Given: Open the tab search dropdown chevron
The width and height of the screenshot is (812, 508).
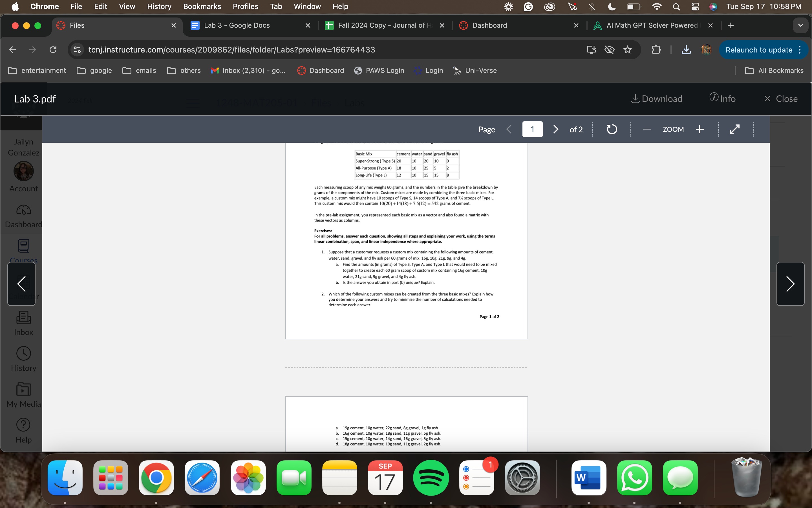Looking at the screenshot, I should 800,25.
